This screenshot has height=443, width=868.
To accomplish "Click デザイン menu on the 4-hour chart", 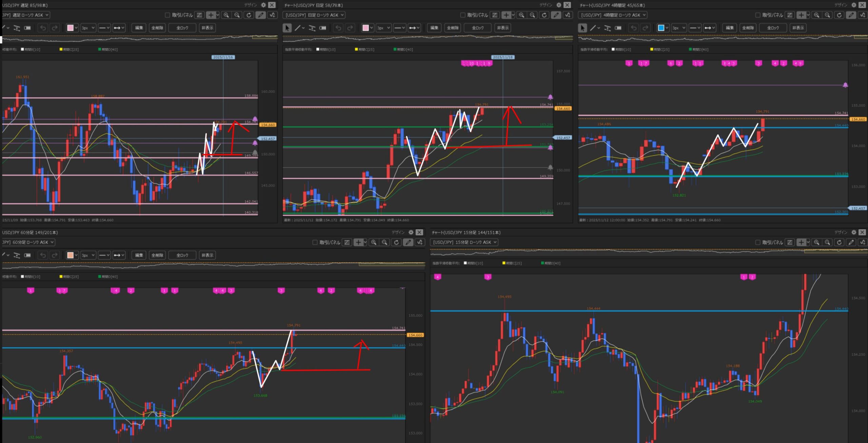I will pos(841,5).
